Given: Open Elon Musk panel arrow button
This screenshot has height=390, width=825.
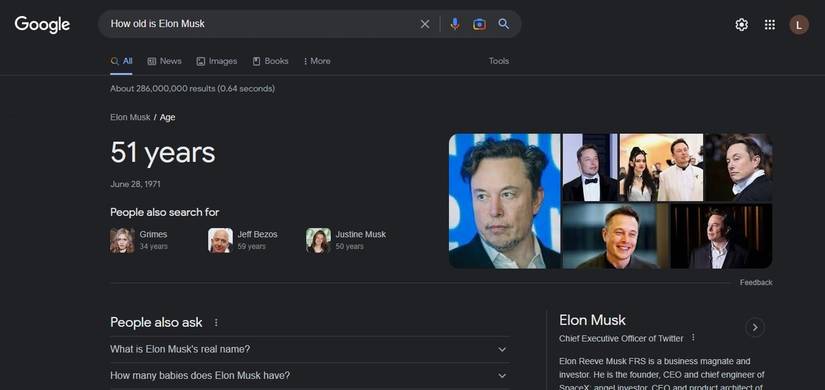Looking at the screenshot, I should [755, 327].
